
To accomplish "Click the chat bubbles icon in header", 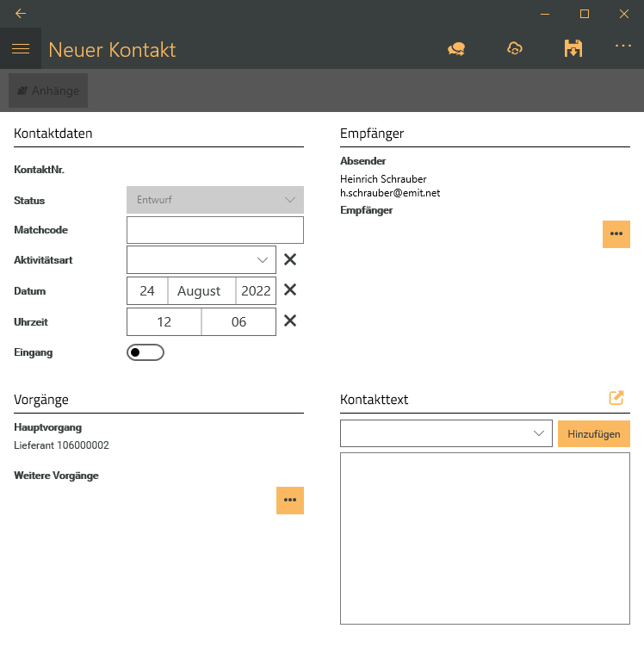I will pos(456,49).
